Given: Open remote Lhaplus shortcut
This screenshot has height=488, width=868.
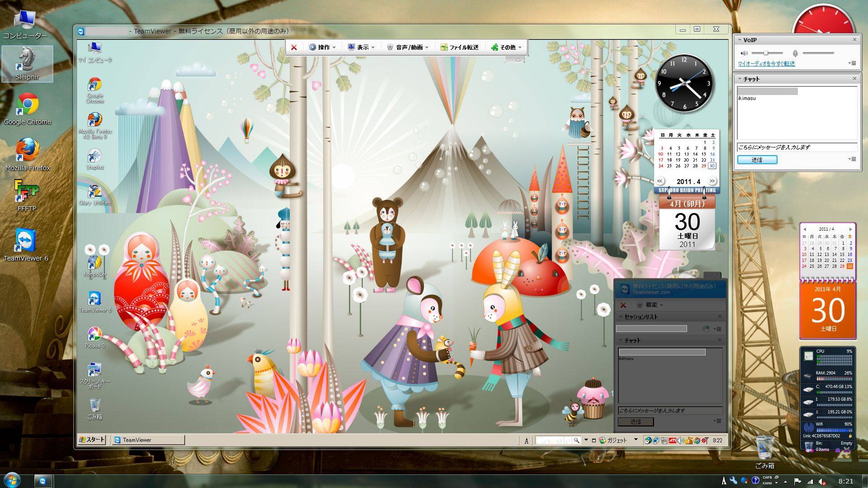Looking at the screenshot, I should (x=95, y=160).
